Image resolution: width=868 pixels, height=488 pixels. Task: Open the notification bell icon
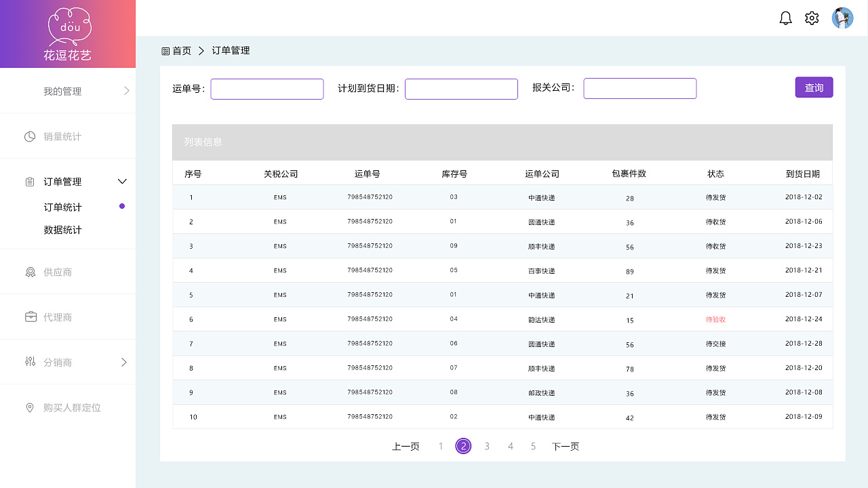[x=785, y=18]
